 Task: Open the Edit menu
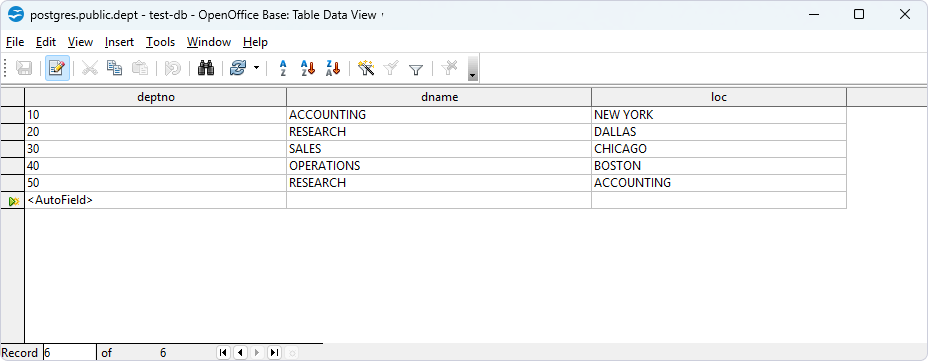point(46,42)
